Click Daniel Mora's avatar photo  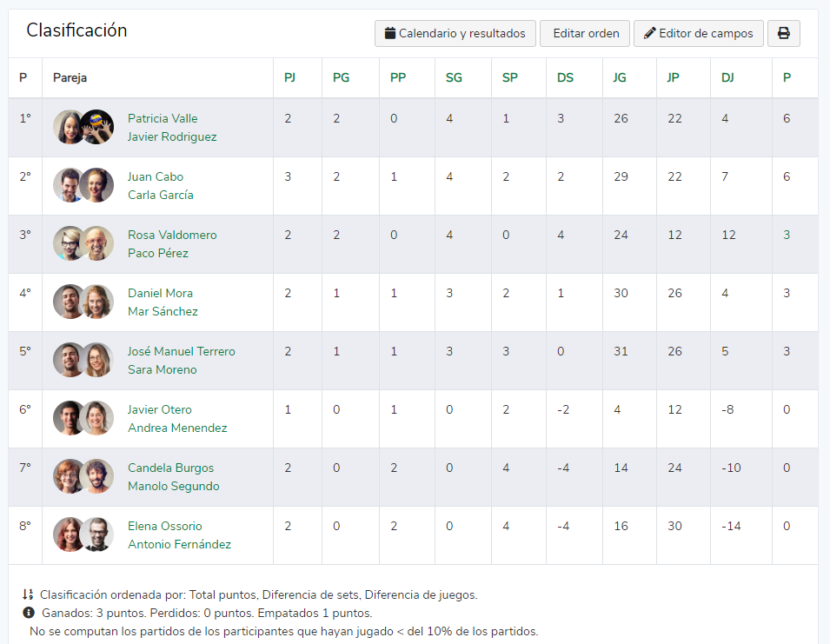click(69, 302)
